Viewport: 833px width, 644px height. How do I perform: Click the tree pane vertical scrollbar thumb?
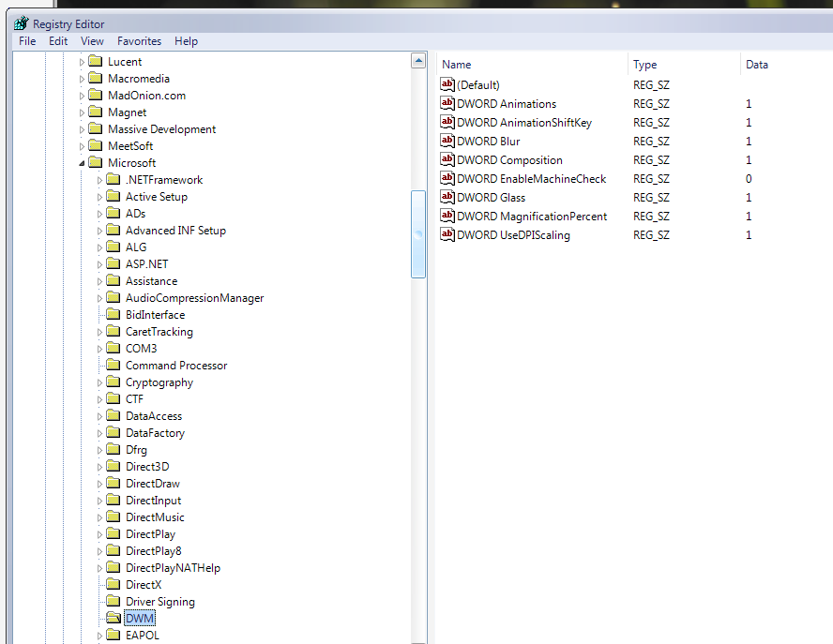tap(418, 234)
